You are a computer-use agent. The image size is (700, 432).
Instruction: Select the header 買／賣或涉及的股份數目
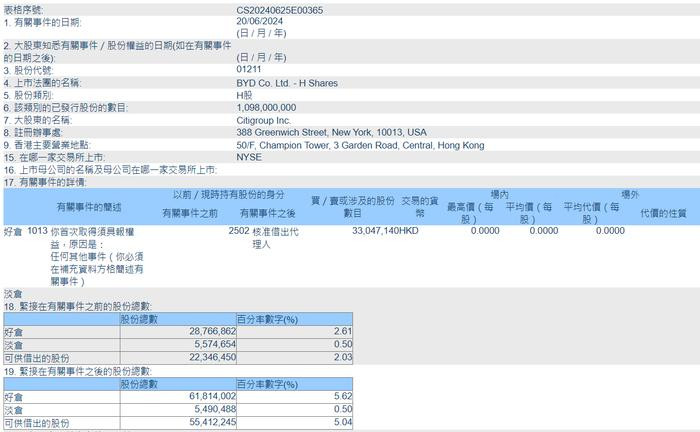[353, 207]
